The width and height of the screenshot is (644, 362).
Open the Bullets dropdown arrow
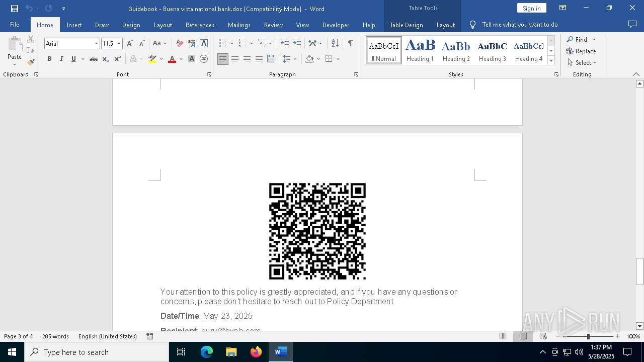[x=231, y=43]
